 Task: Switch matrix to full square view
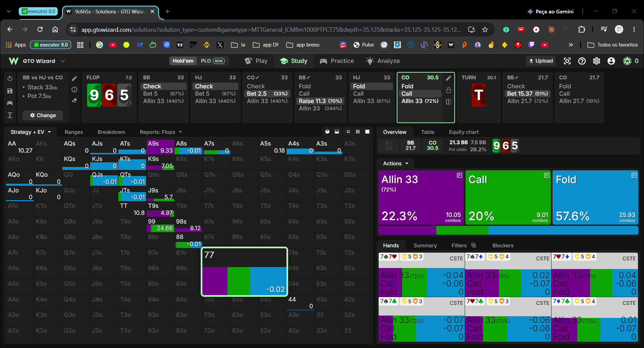pyautogui.click(x=367, y=132)
